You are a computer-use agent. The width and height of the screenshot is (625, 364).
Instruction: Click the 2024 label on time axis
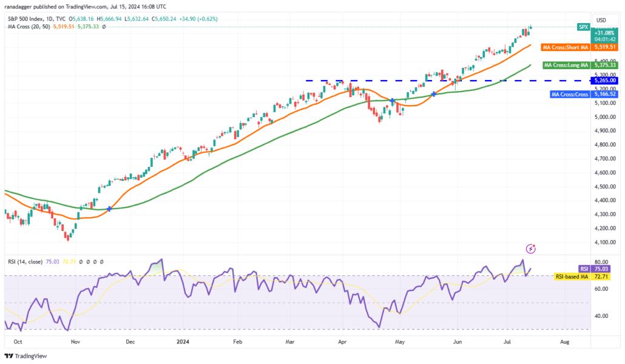(x=183, y=342)
